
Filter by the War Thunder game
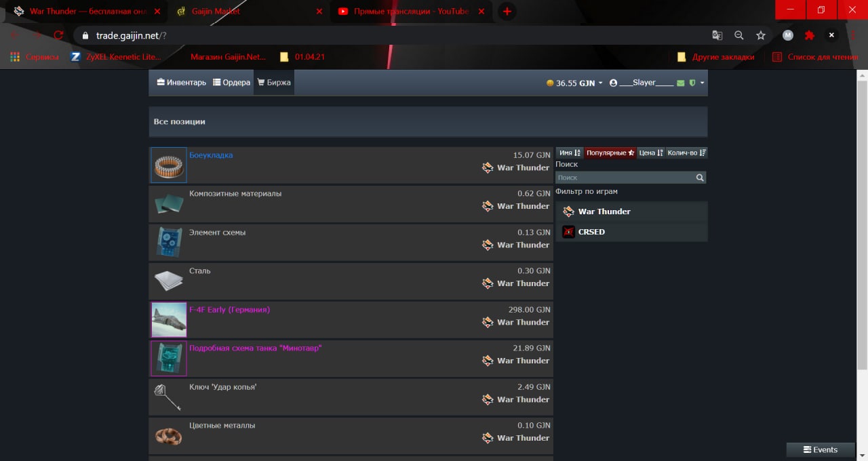click(631, 212)
